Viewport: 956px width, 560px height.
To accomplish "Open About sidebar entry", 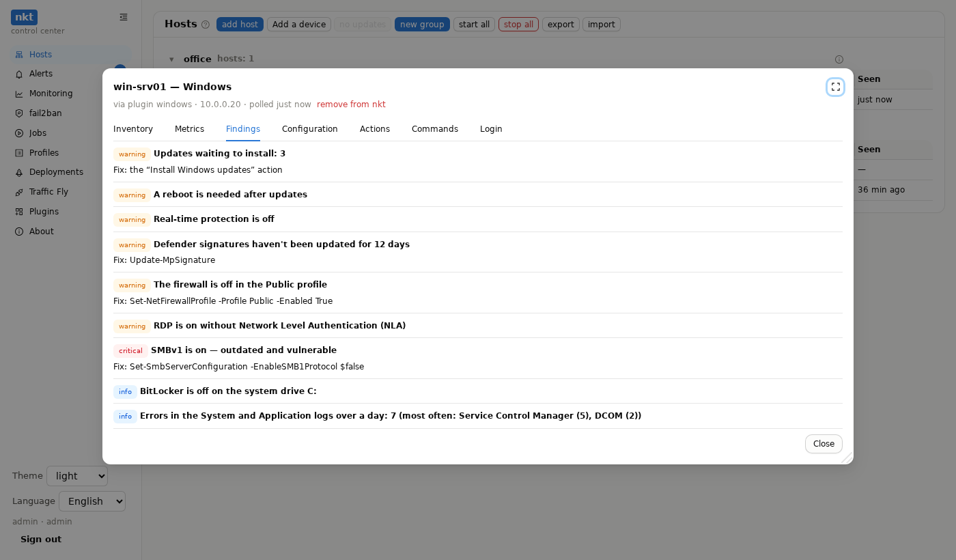I will [70, 232].
